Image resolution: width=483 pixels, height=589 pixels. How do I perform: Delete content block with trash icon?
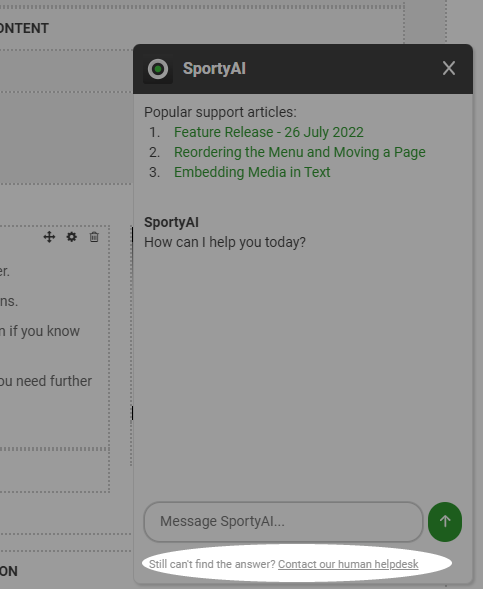94,237
